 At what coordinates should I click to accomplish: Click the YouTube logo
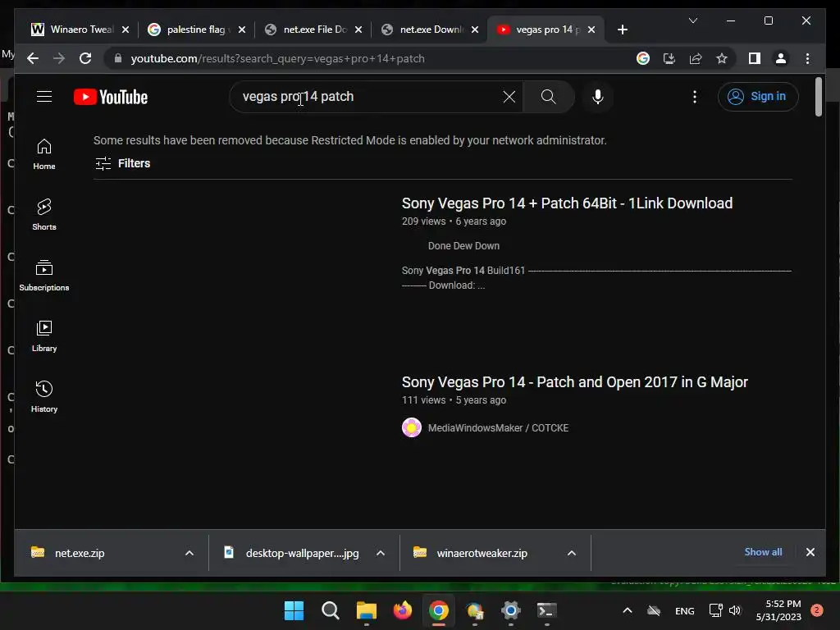tap(111, 97)
